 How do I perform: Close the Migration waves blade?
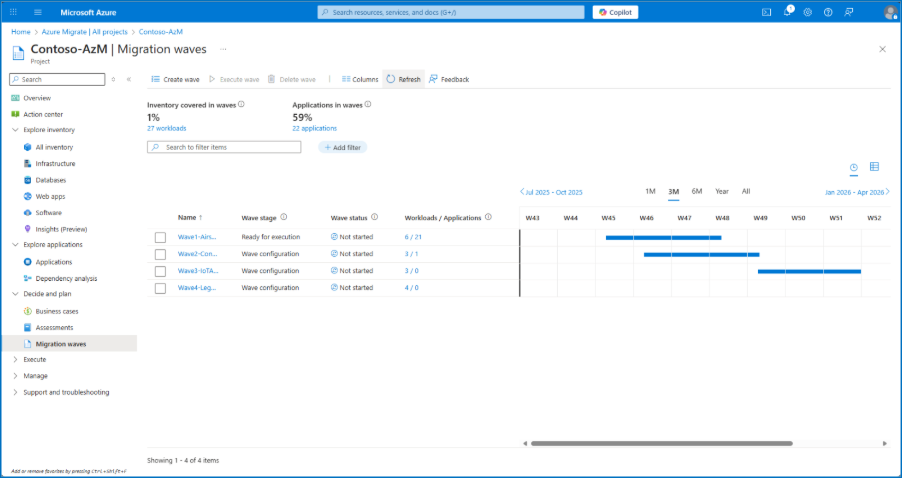click(882, 50)
